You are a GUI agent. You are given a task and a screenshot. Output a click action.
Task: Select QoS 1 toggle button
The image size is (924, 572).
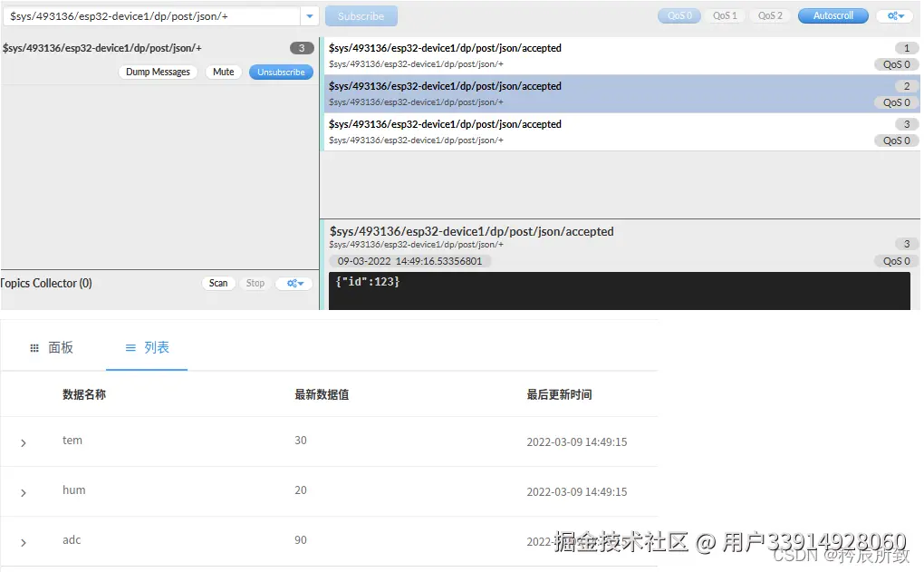[x=725, y=16]
